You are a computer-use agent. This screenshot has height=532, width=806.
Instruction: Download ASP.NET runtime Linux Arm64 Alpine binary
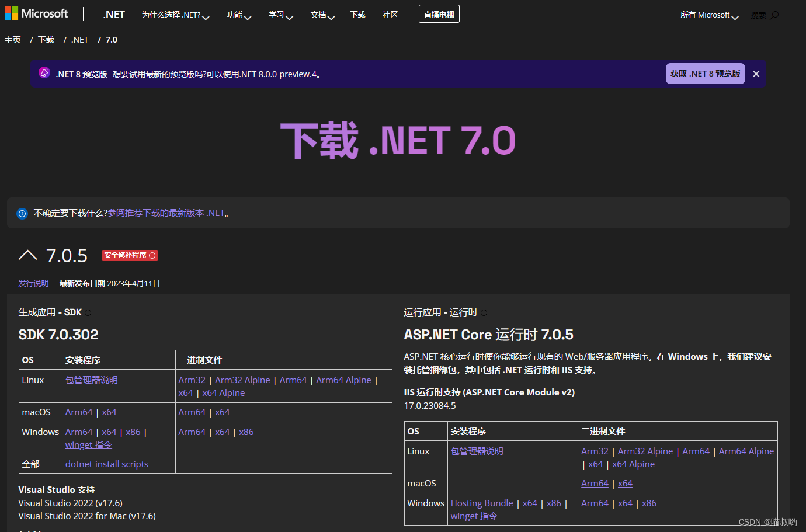pyautogui.click(x=746, y=451)
